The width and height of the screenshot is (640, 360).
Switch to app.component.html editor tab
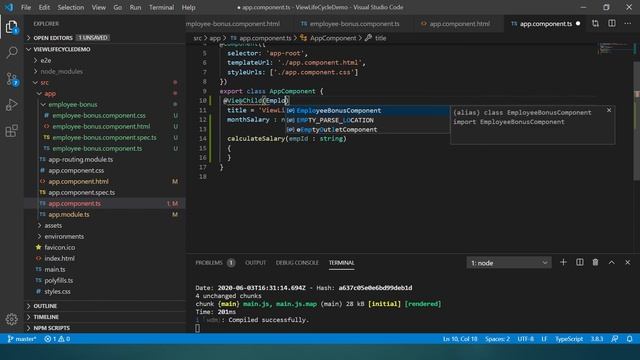459,24
